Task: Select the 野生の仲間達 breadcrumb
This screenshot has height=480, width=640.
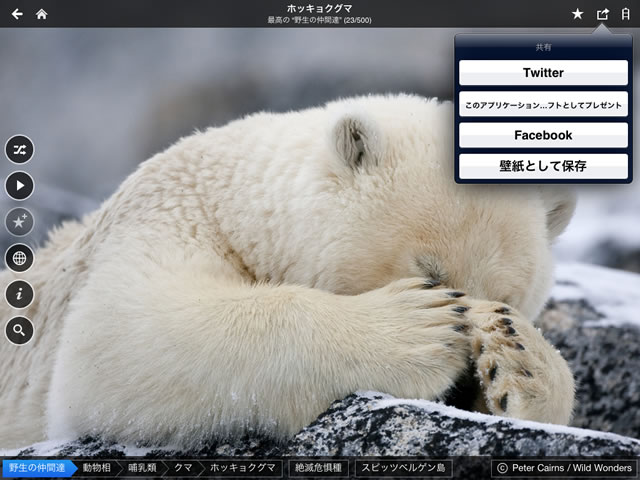Action: point(39,468)
